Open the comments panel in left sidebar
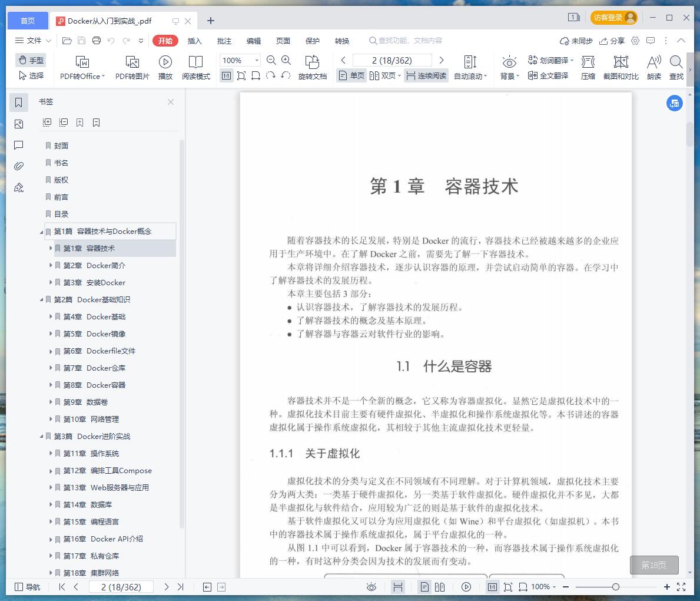The width and height of the screenshot is (700, 601). tap(19, 145)
